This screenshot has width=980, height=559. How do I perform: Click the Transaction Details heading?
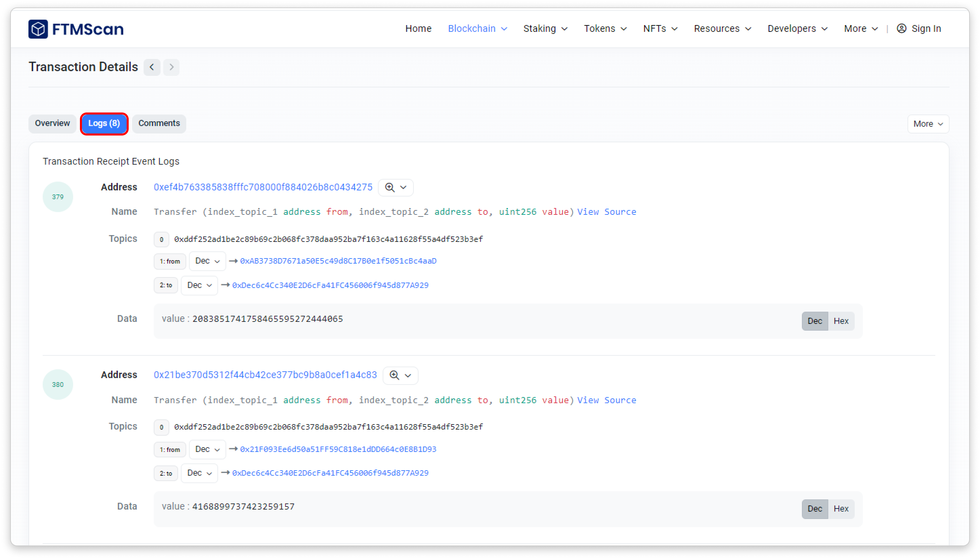(x=83, y=67)
